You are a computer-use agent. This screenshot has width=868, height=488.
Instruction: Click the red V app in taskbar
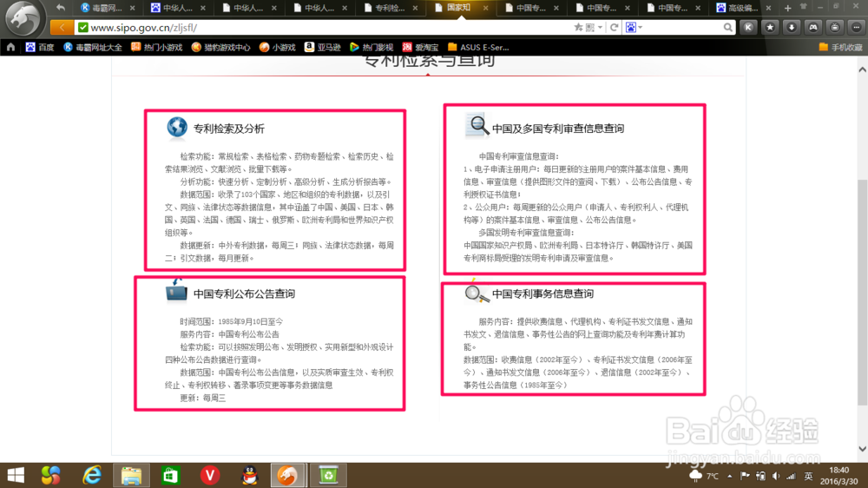click(x=210, y=475)
